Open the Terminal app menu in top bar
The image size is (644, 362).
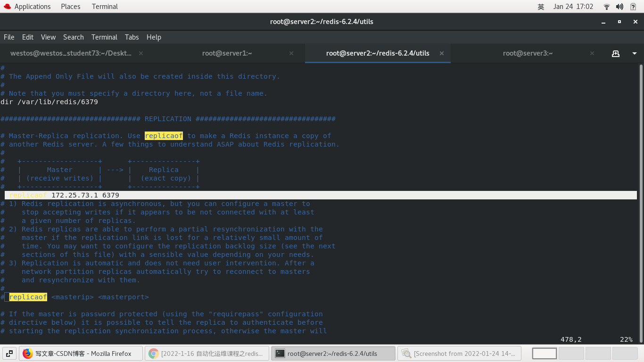105,7
